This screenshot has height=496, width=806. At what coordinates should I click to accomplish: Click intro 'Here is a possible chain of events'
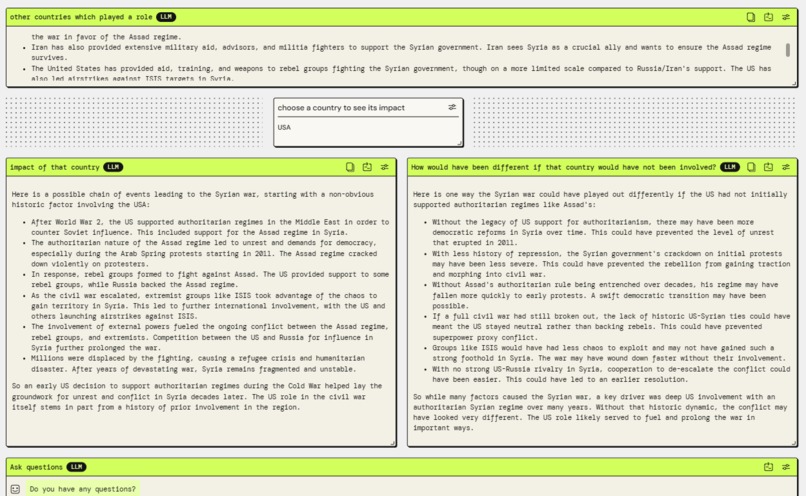pos(193,199)
